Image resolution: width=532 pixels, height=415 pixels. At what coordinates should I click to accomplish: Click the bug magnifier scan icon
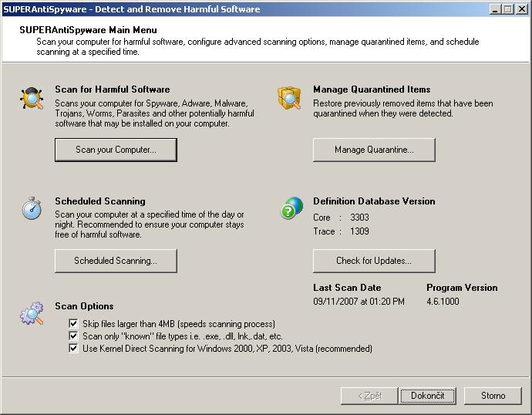coord(32,98)
